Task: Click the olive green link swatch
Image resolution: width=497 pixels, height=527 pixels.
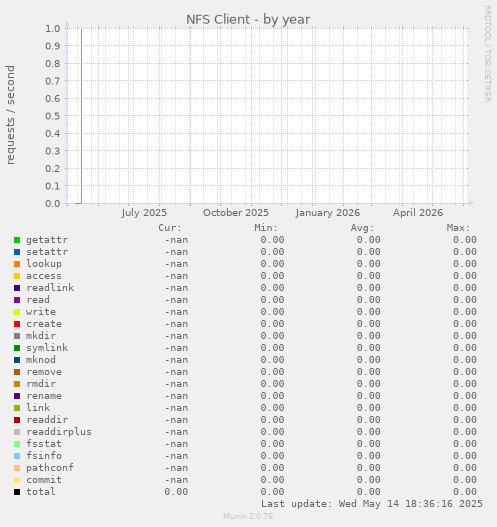Action: [17, 408]
